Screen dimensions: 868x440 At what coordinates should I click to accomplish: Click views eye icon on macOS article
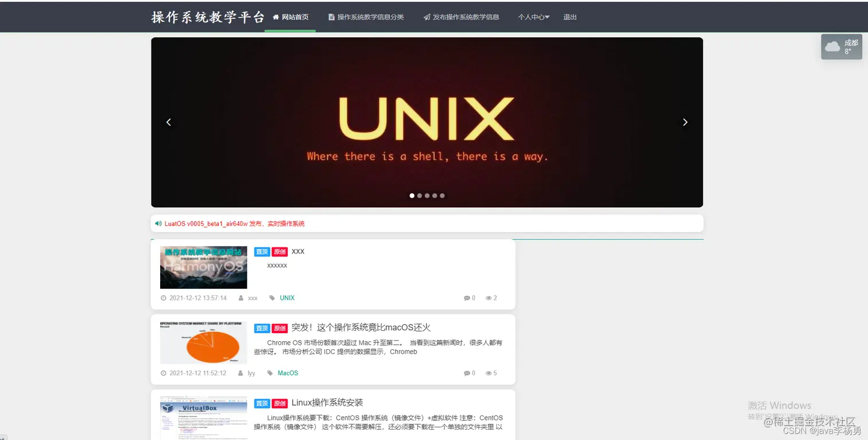pyautogui.click(x=489, y=373)
